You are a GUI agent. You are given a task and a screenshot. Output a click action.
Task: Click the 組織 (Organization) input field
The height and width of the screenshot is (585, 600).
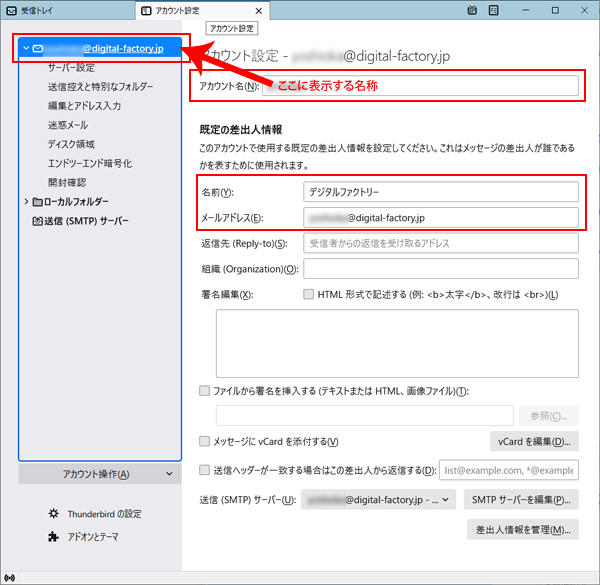pos(441,269)
